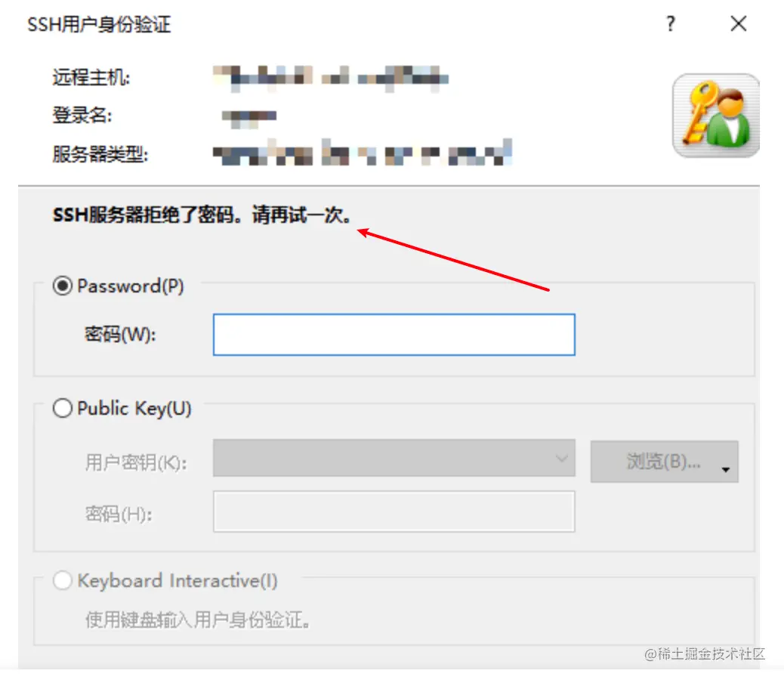Click the SSH服务器拒绝了密码 error message

click(202, 215)
